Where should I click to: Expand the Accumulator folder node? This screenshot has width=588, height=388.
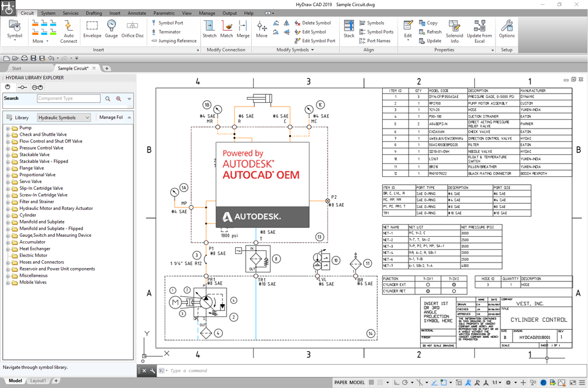point(7,242)
